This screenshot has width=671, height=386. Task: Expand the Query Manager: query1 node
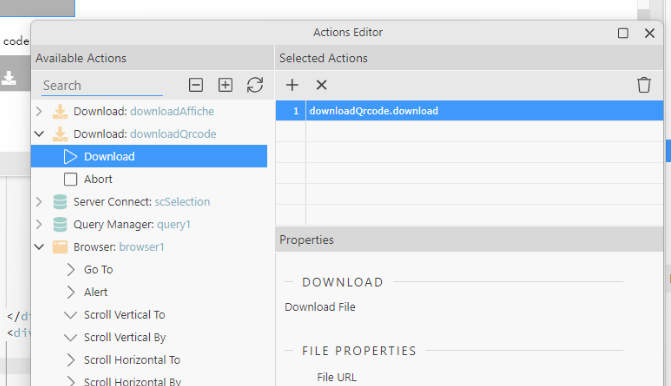[39, 224]
